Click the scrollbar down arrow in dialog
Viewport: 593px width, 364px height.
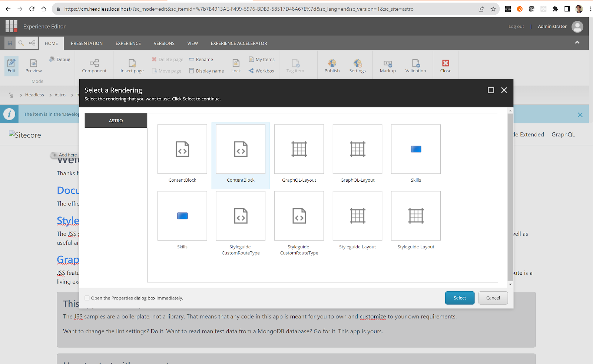click(510, 284)
